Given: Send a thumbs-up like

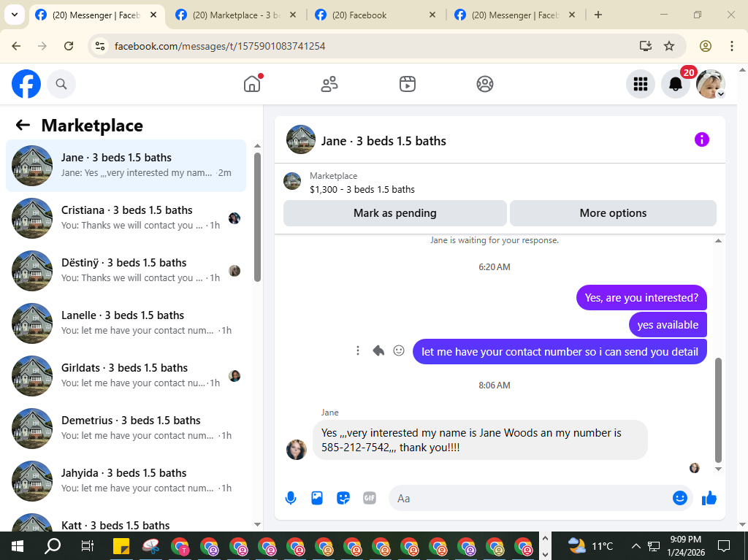Looking at the screenshot, I should tap(709, 498).
